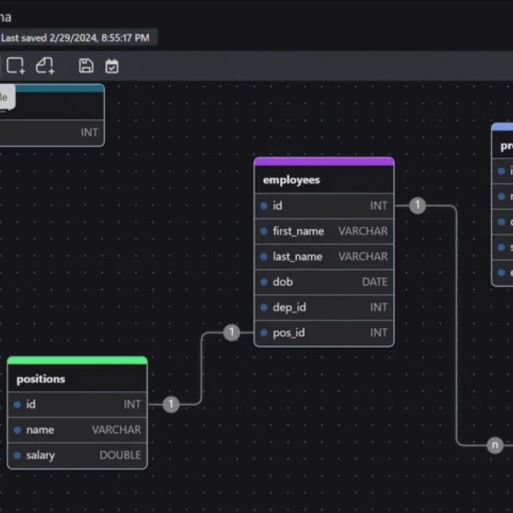Click the INT type of pos_id

coord(379,333)
